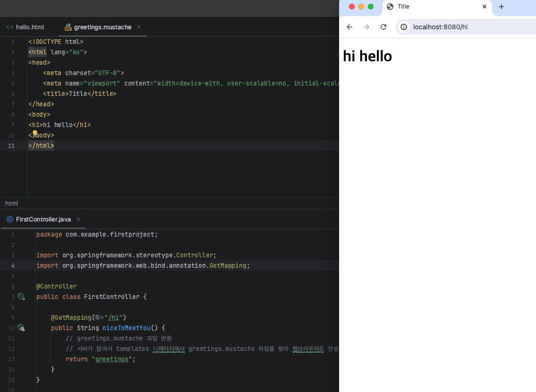Go forward in the browser
Screen dimensions: 536x392
(x=366, y=27)
